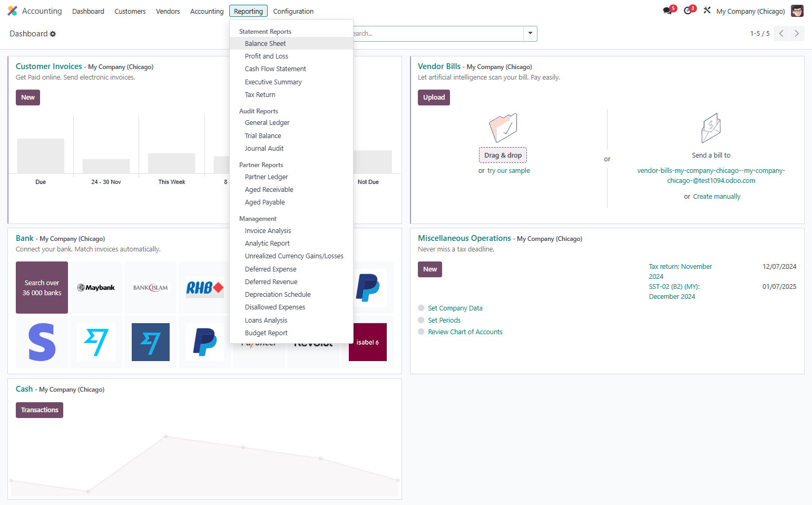This screenshot has width=812, height=505.
Task: Click the send bill envelope icon
Action: tap(711, 128)
